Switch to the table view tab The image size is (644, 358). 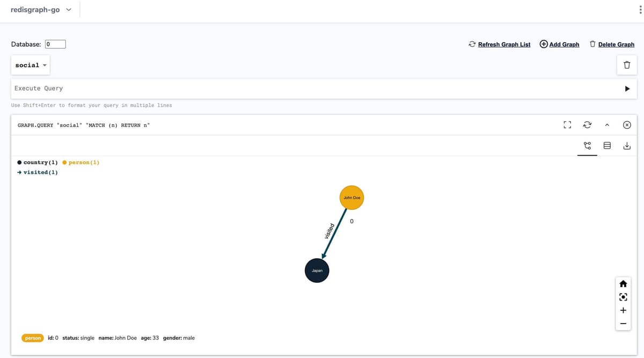(607, 145)
